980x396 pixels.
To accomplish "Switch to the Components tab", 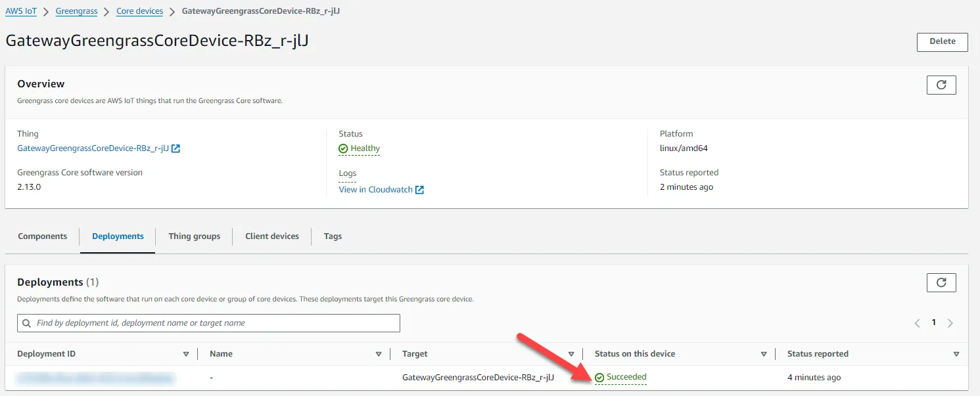I will (x=43, y=236).
